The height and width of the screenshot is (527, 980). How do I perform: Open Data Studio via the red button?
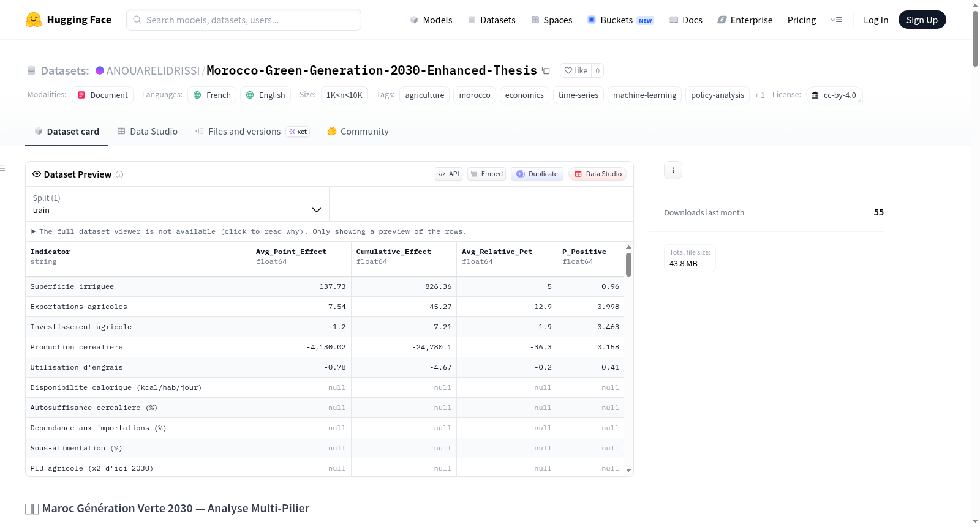pyautogui.click(x=598, y=174)
